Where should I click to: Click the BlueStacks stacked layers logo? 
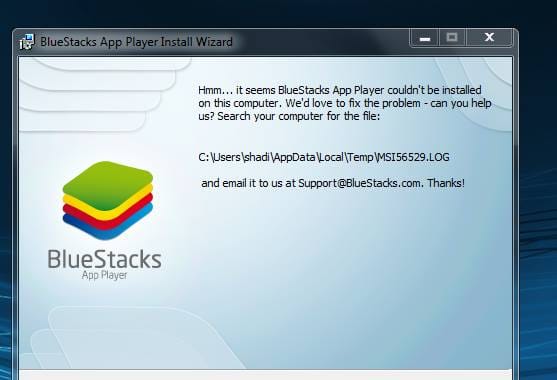coord(108,200)
